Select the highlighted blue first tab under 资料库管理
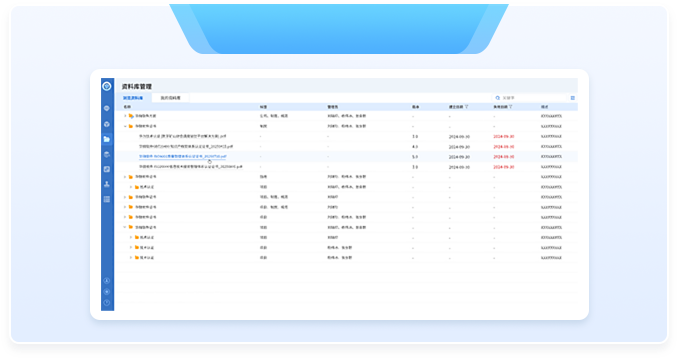This screenshot has height=360, width=679. click(x=133, y=98)
